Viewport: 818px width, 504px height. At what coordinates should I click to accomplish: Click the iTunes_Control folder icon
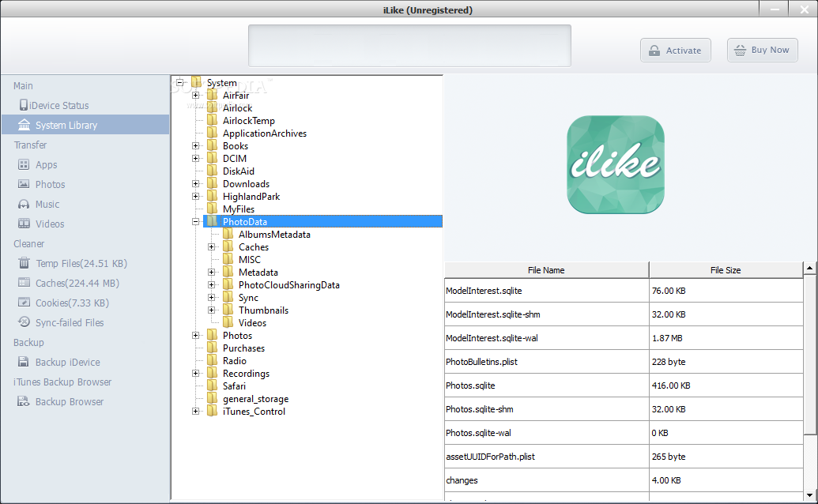[213, 411]
